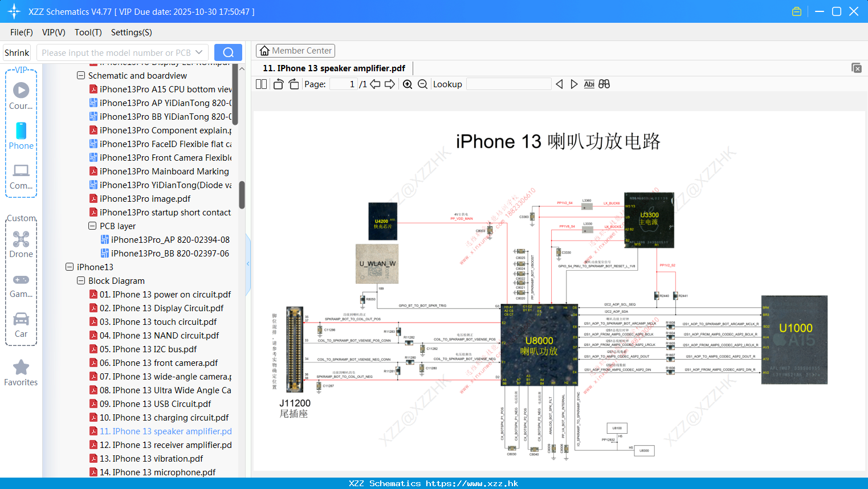Open 02. IPhone 13 Display Circuit.pdf

[x=156, y=308]
